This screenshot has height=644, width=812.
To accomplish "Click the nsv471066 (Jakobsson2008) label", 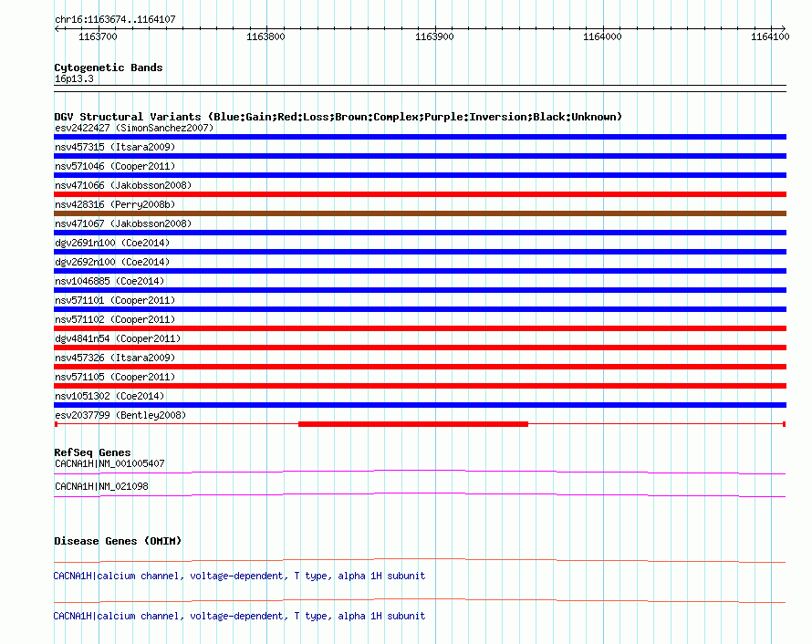I will click(123, 185).
